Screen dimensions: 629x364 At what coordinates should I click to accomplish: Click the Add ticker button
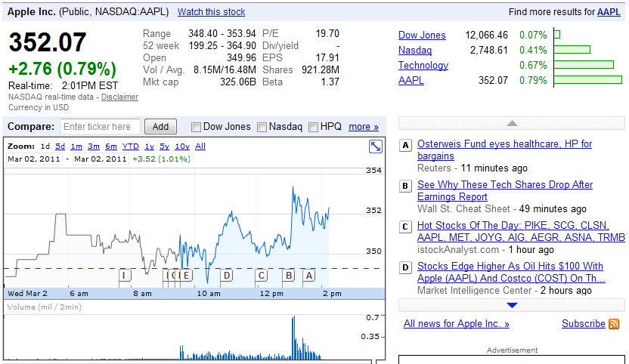(x=160, y=127)
